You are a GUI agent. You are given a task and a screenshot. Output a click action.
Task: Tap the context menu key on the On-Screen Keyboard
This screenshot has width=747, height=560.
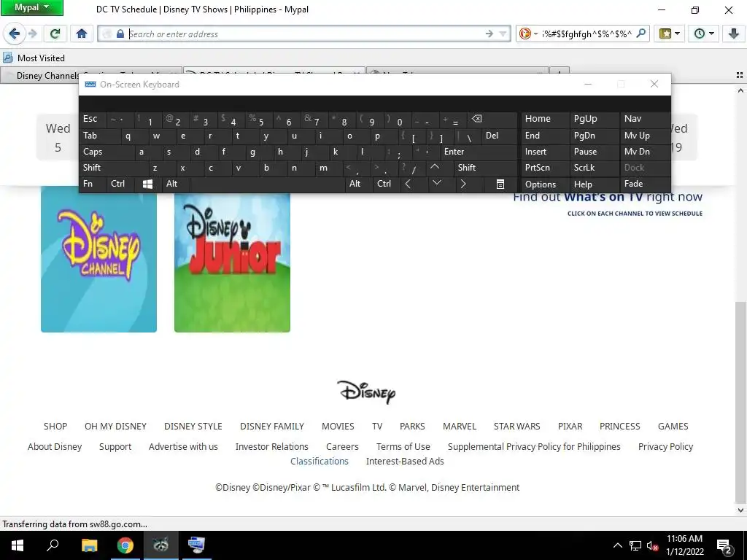pyautogui.click(x=500, y=184)
